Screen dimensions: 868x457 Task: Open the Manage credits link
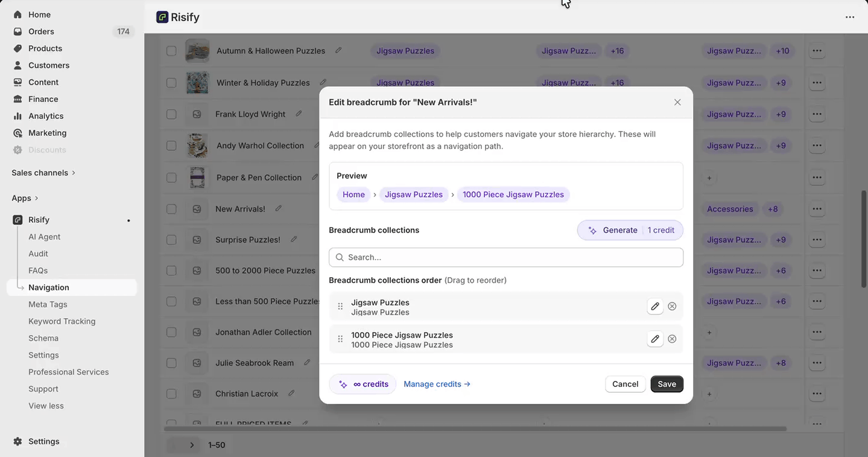pyautogui.click(x=437, y=384)
